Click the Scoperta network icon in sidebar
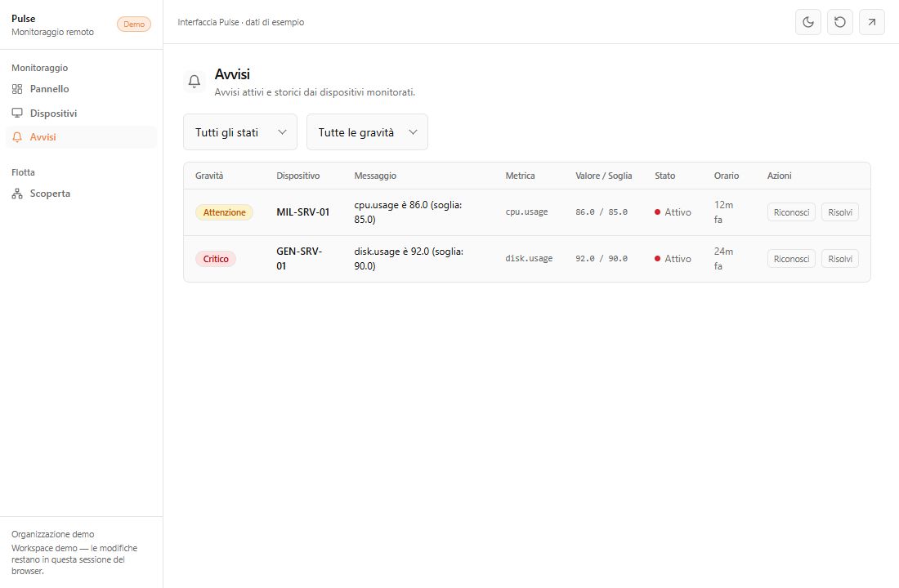Screen dimensions: 899x588 point(17,194)
